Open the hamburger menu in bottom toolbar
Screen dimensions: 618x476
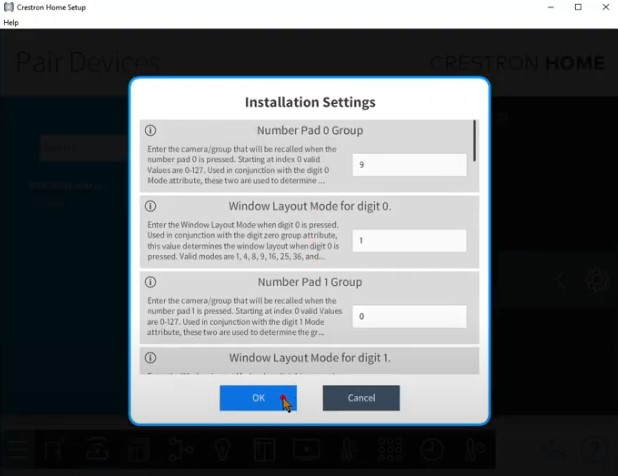pyautogui.click(x=18, y=449)
